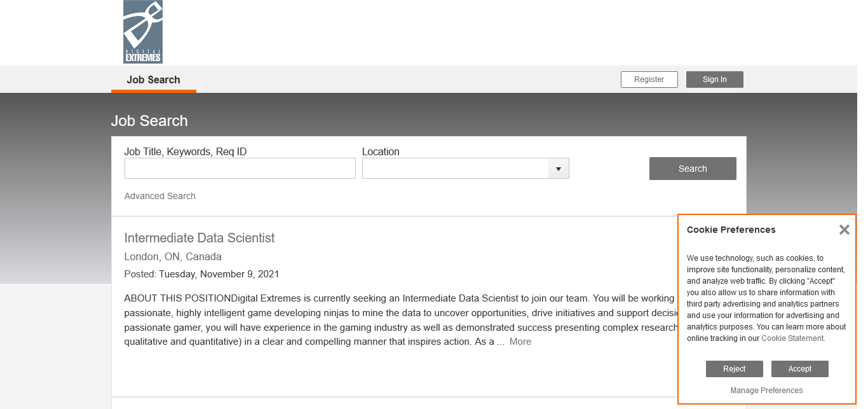Click the Digital Extremes logo
The height and width of the screenshot is (409, 868).
[142, 32]
